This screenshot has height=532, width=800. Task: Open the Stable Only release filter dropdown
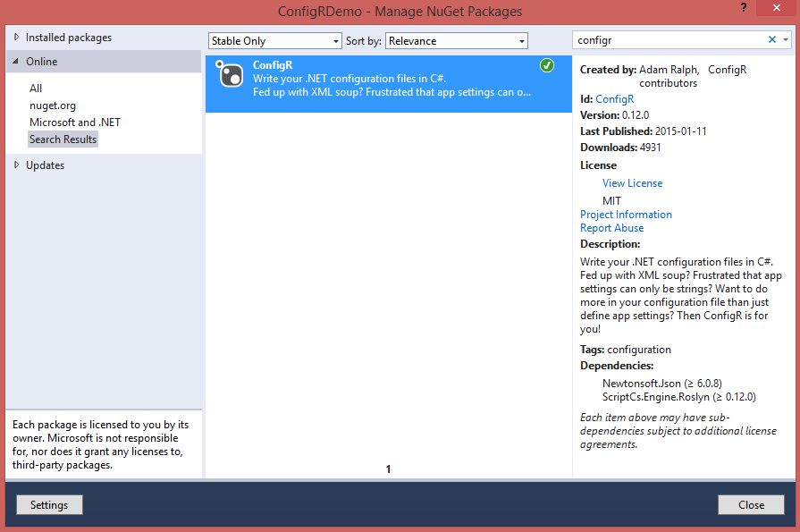coord(275,41)
